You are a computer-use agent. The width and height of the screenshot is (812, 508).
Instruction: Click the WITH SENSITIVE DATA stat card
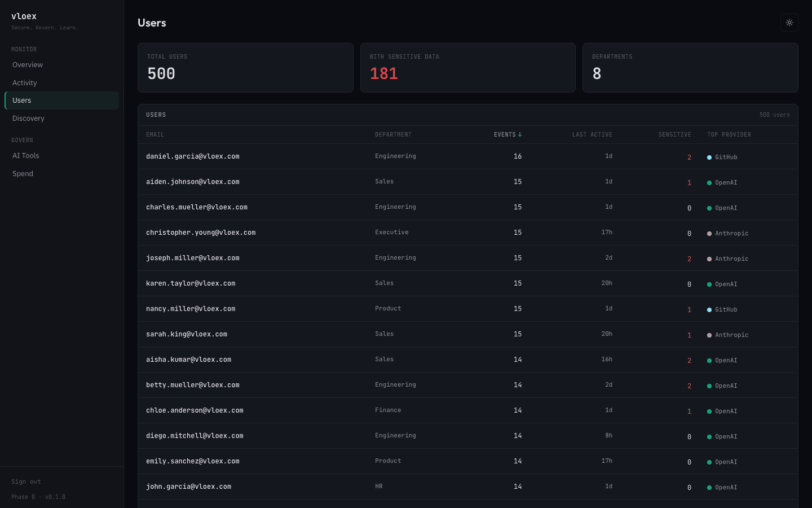[467, 68]
